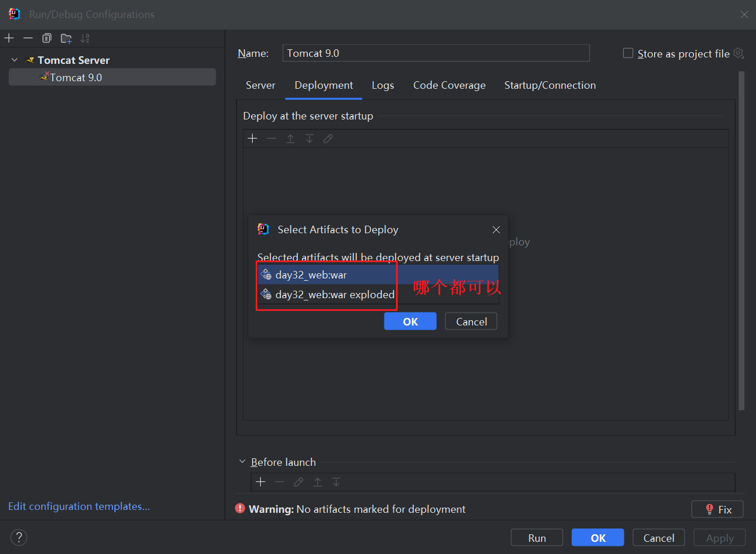Remove artifact from deployment list
756x554 pixels.
click(271, 139)
